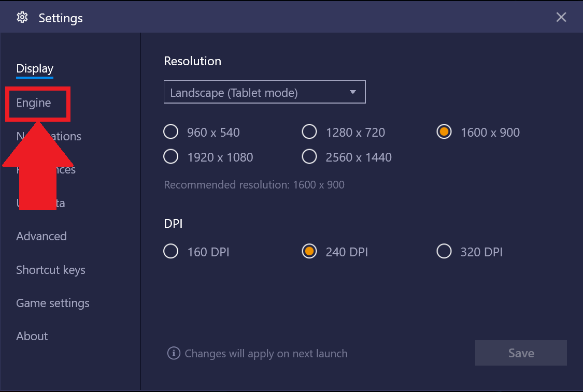583x392 pixels.
Task: Select 1280 x 720 resolution
Action: (309, 132)
